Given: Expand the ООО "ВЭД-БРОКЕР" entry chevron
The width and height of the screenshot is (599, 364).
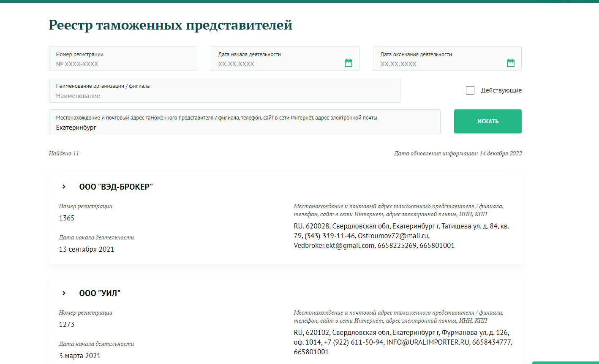Looking at the screenshot, I should coord(64,187).
